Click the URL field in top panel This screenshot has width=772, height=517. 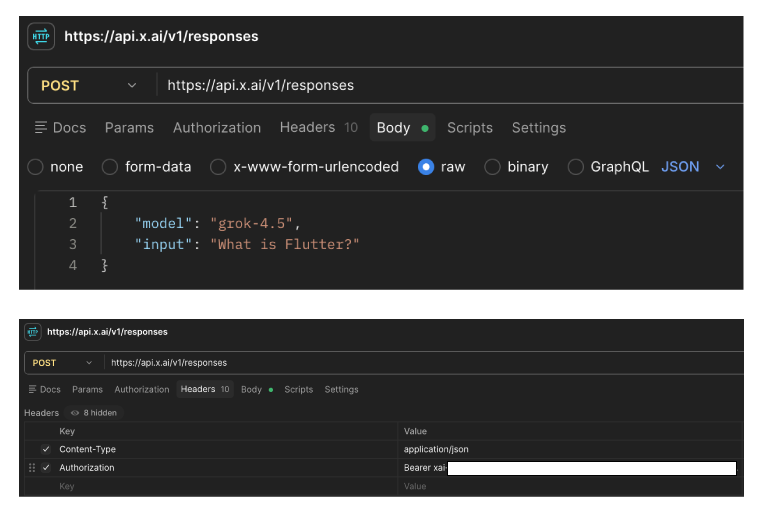click(x=450, y=86)
